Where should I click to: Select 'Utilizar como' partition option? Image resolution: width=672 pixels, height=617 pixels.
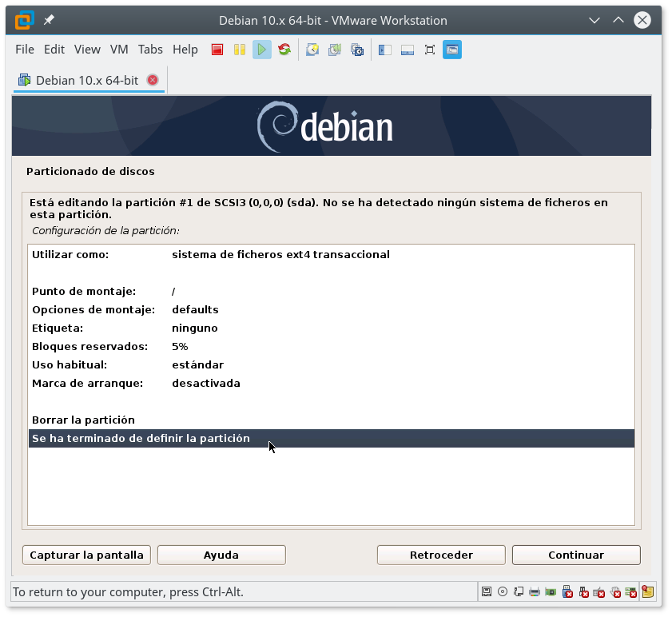coord(332,254)
